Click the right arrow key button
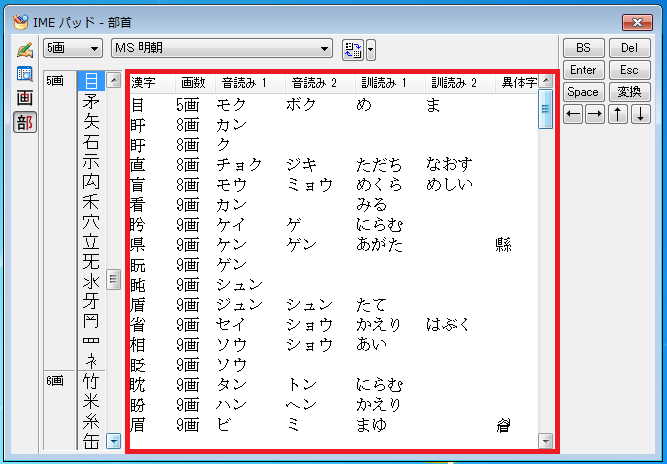667x464 pixels. click(x=595, y=114)
